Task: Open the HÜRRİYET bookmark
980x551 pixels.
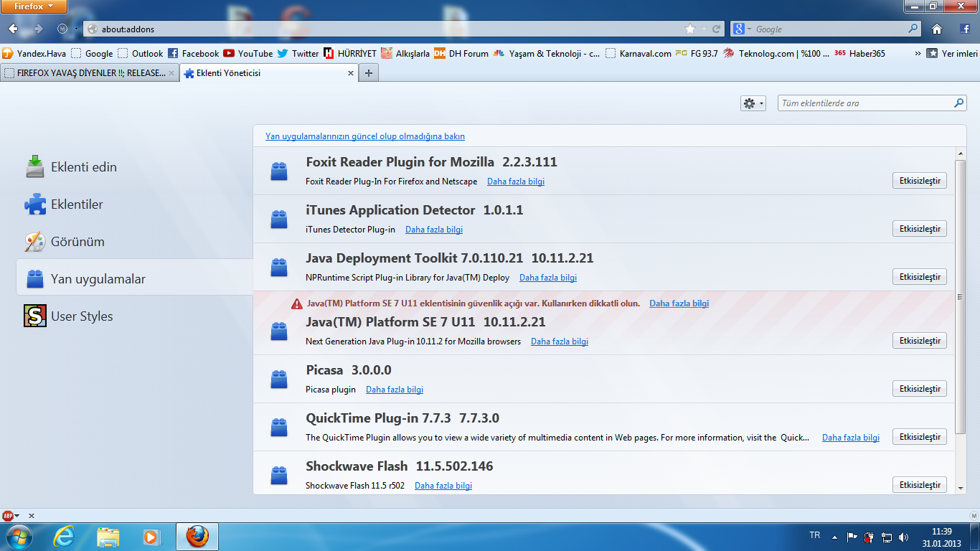Action: (x=349, y=53)
